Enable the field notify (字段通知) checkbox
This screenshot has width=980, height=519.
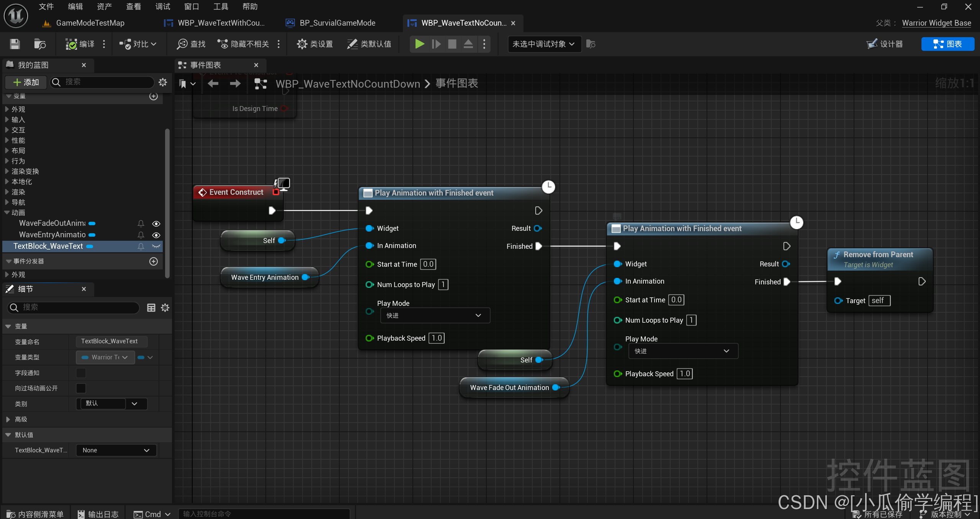pos(81,373)
